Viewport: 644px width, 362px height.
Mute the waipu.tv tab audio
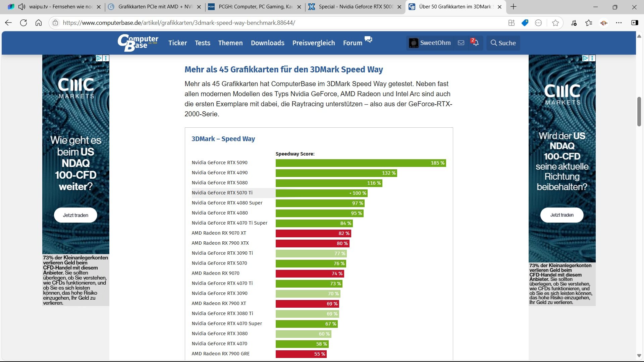pyautogui.click(x=22, y=7)
